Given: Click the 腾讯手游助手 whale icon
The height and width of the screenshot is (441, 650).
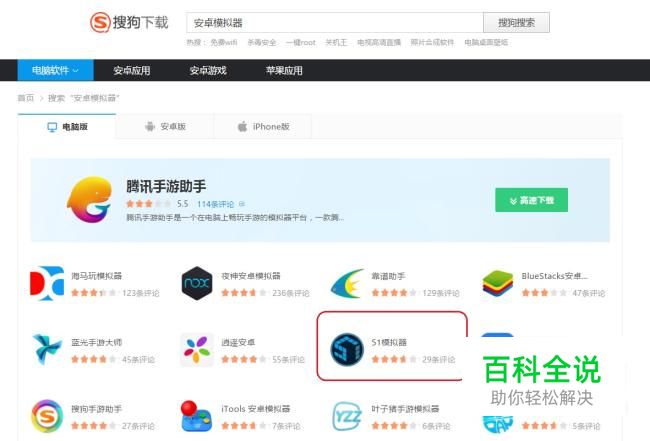Looking at the screenshot, I should click(x=90, y=199).
